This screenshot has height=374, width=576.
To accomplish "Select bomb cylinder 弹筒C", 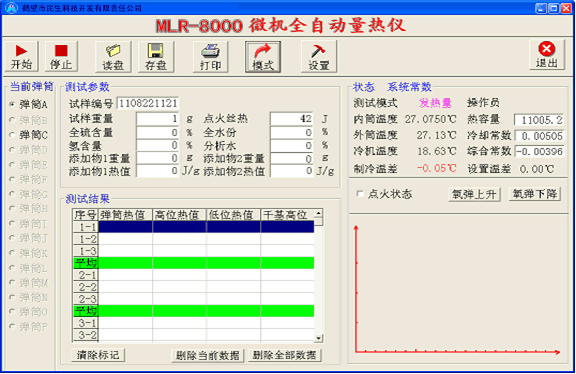I will (29, 135).
